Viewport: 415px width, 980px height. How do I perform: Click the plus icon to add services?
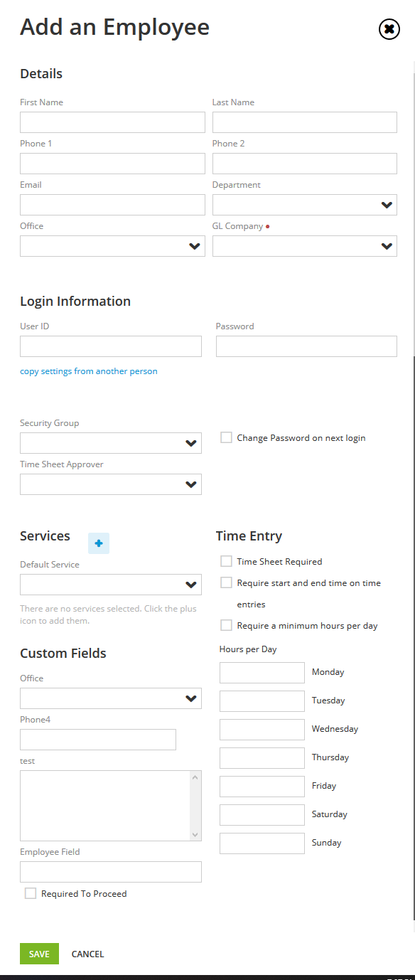pyautogui.click(x=98, y=543)
